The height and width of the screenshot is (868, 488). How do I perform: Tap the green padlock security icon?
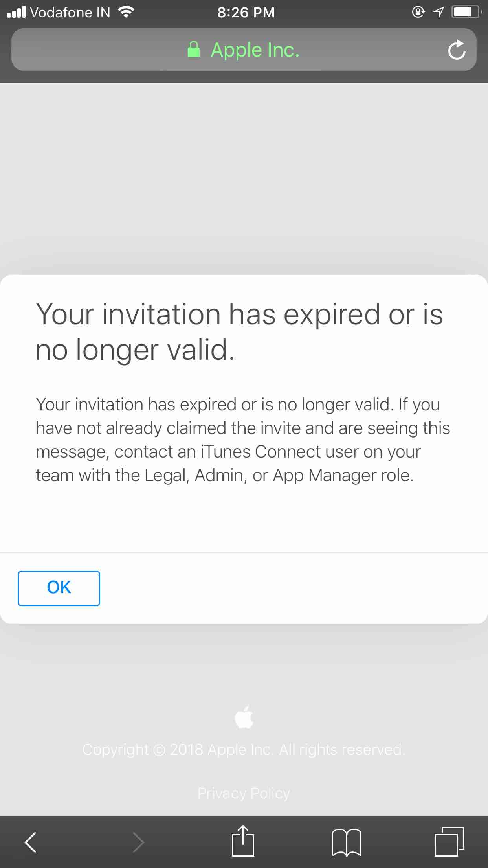[194, 50]
